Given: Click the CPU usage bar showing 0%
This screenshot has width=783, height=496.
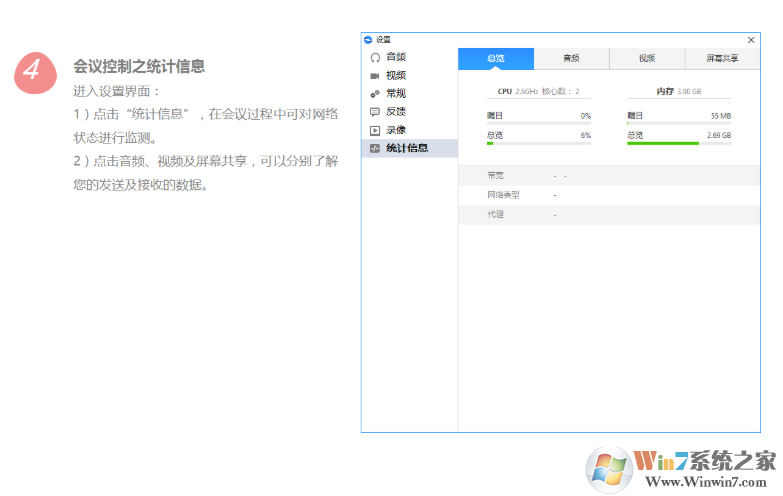Looking at the screenshot, I should 539,123.
